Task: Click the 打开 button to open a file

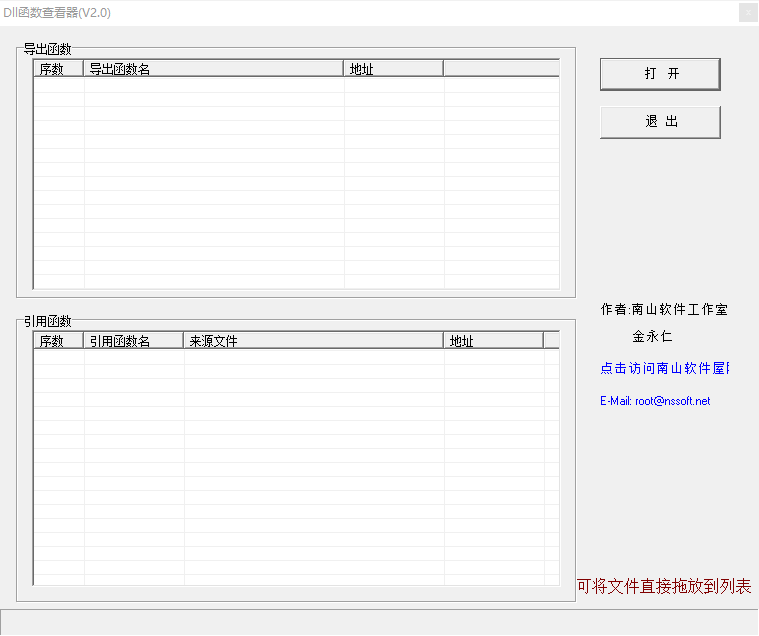Action: click(x=660, y=74)
